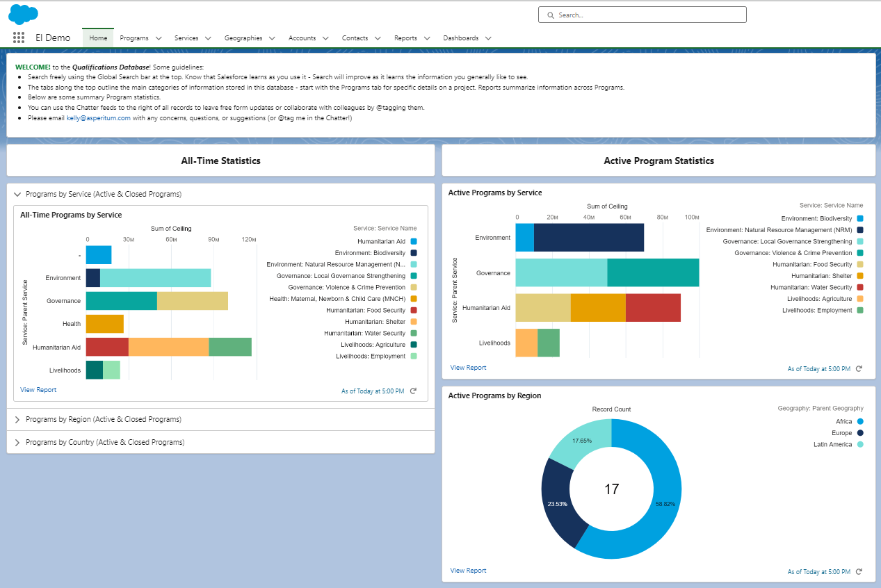Click the Livelihoods axis label in Active chart

(494, 343)
